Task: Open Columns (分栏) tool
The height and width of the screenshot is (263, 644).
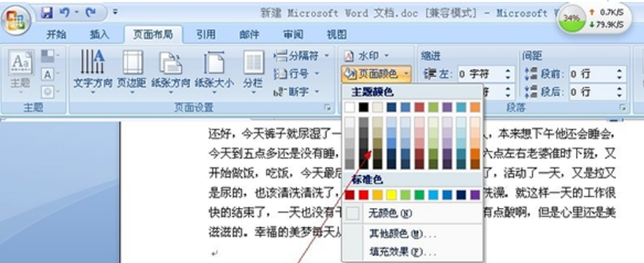Action: click(253, 71)
